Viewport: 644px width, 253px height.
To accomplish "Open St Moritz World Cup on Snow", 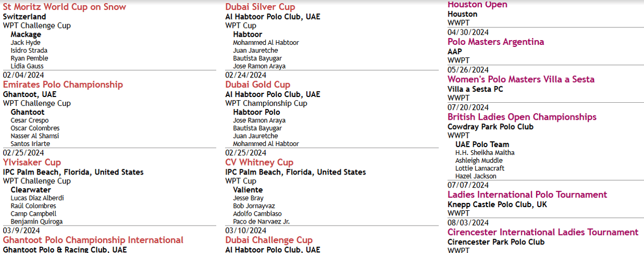I will click(65, 7).
